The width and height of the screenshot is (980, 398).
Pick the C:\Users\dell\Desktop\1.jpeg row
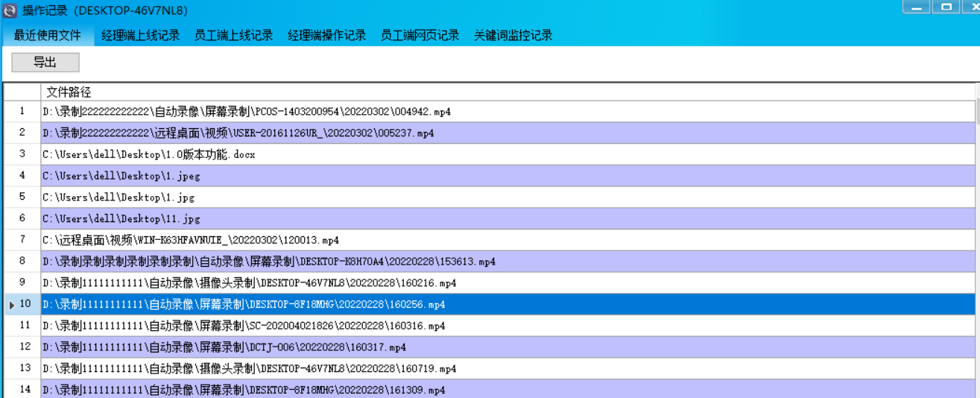(x=121, y=177)
